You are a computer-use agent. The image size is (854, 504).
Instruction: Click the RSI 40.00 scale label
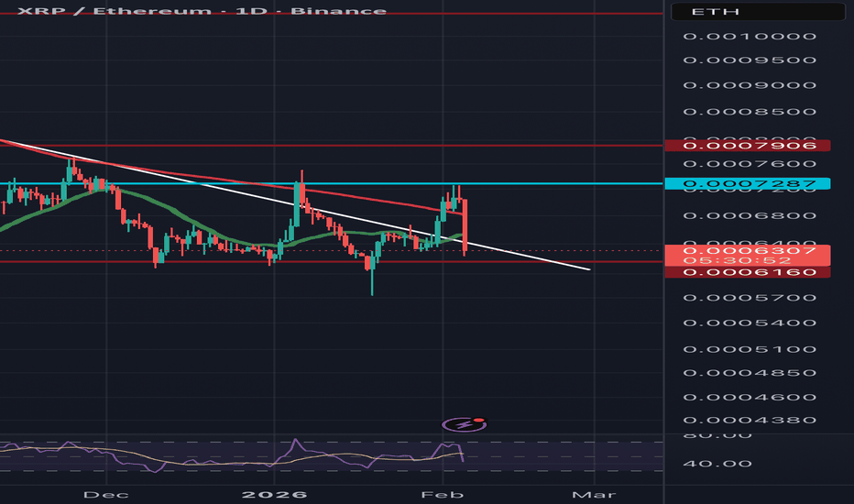(717, 464)
